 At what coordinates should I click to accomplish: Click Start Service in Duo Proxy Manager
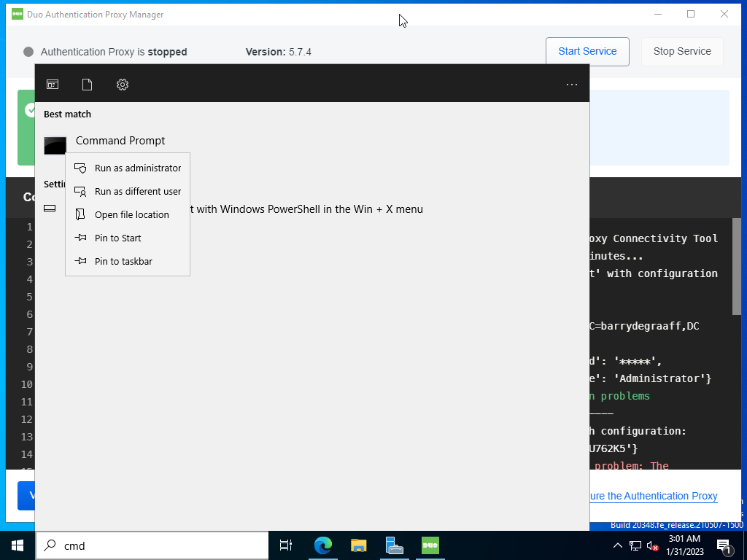tap(587, 52)
